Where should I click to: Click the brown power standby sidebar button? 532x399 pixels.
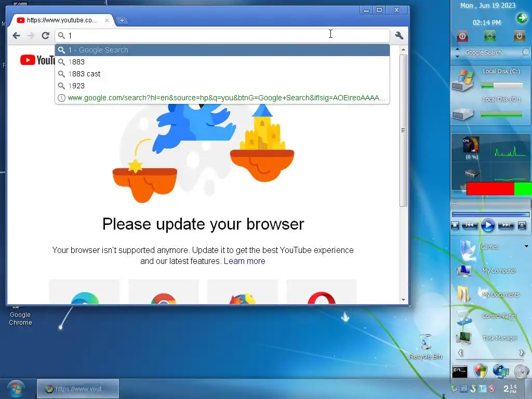pyautogui.click(x=519, y=36)
